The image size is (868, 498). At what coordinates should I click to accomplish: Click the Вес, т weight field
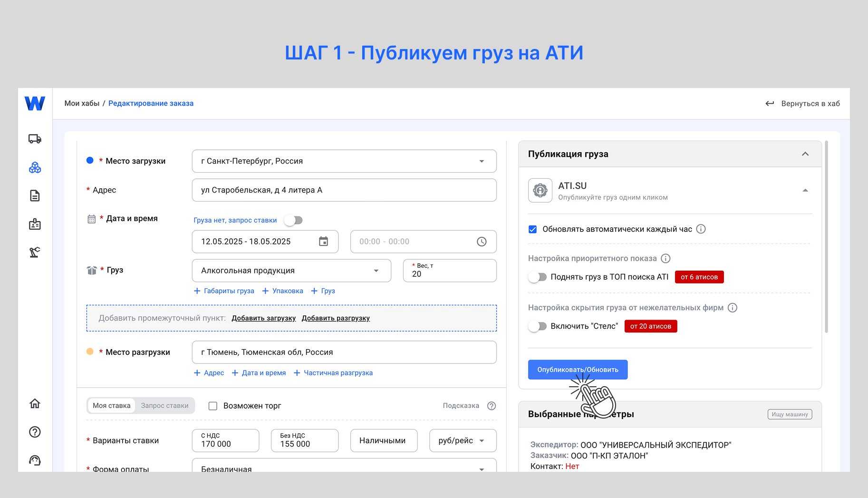click(x=450, y=271)
